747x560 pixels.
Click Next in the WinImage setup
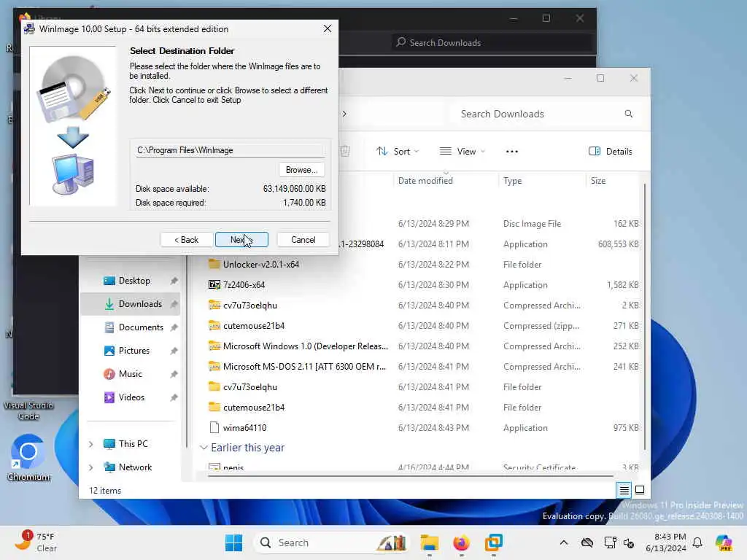pyautogui.click(x=241, y=239)
